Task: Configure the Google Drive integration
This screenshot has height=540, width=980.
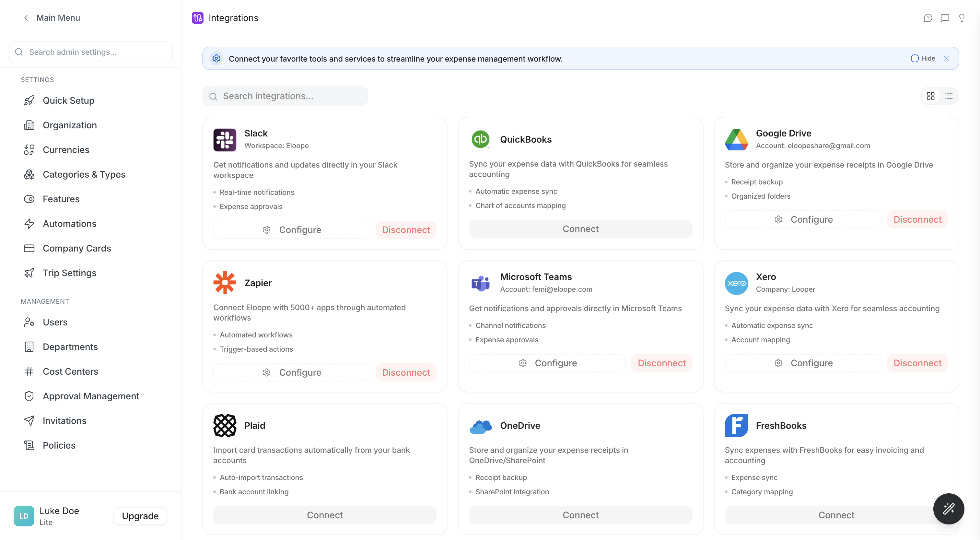Action: coord(803,219)
